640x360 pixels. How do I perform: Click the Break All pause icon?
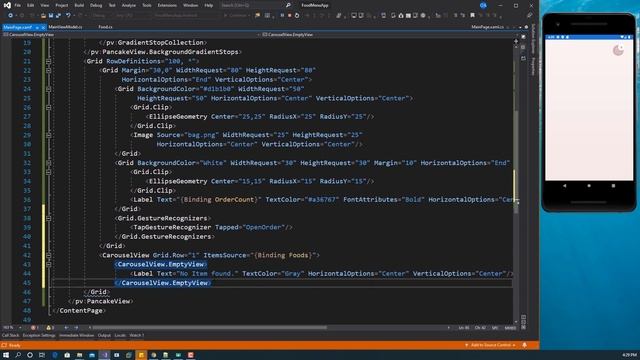pos(282,16)
